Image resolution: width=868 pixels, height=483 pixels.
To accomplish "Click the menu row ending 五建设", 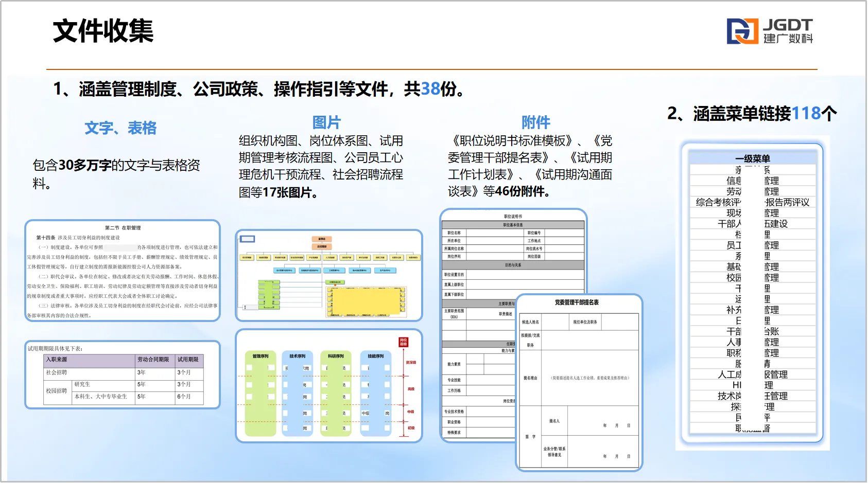I will [753, 224].
